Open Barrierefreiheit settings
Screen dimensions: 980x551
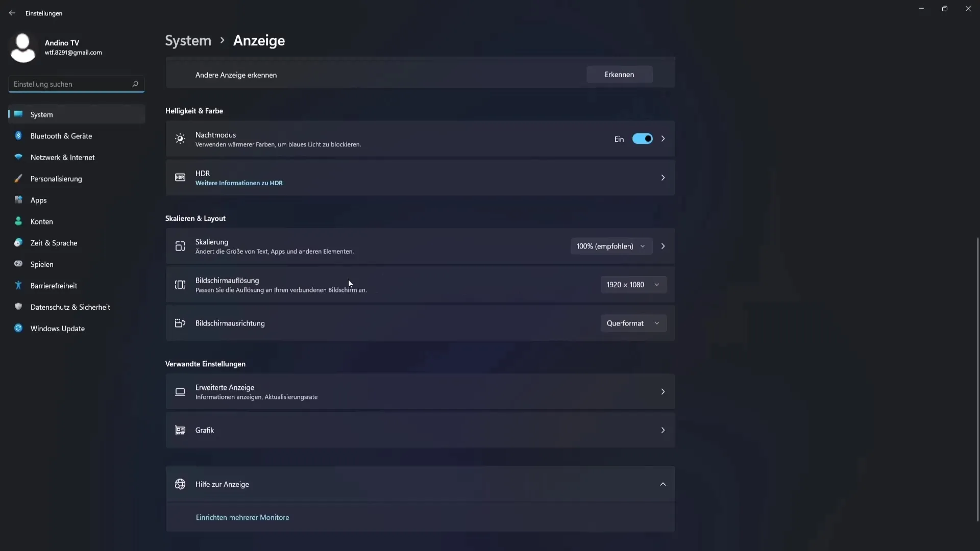53,285
